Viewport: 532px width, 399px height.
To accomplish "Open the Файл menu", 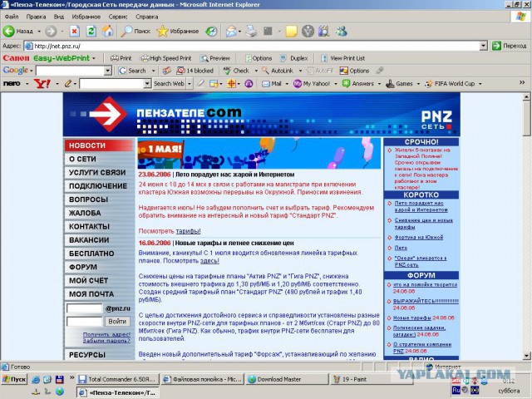I will [x=12, y=17].
